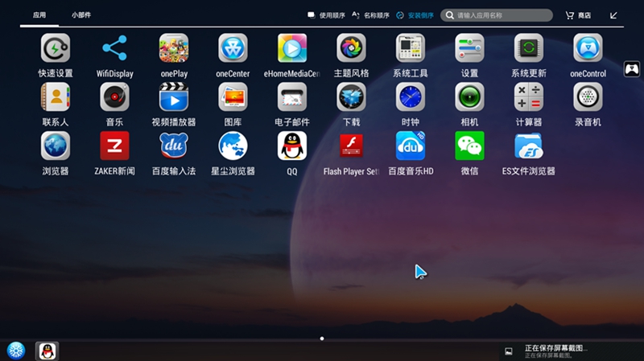Open the 百度输入法 input method app
This screenshot has height=361, width=644.
tap(174, 146)
